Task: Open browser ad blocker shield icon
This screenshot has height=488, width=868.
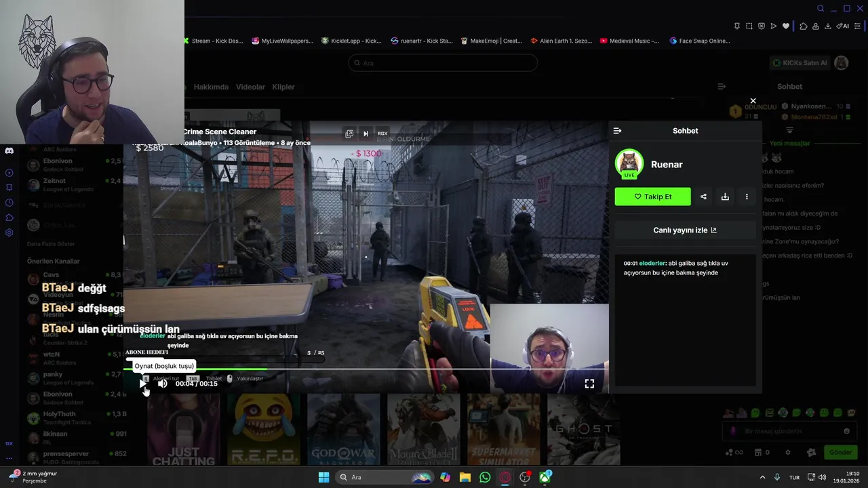Action: pyautogui.click(x=762, y=26)
